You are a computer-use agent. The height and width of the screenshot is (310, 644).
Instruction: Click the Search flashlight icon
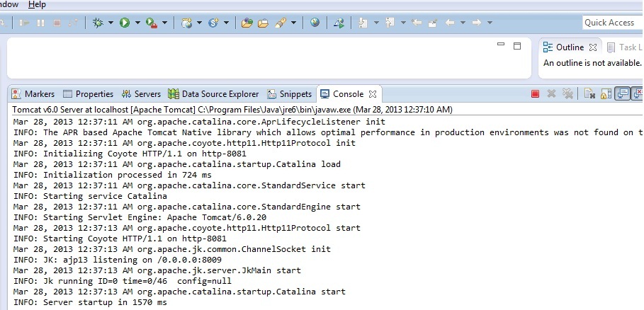click(280, 23)
